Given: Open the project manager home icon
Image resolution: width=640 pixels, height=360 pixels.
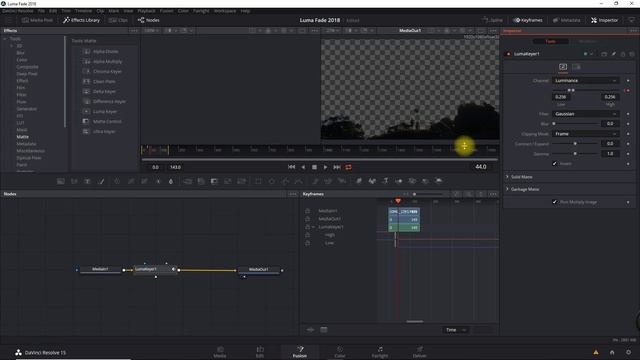Looking at the screenshot, I should [612, 352].
